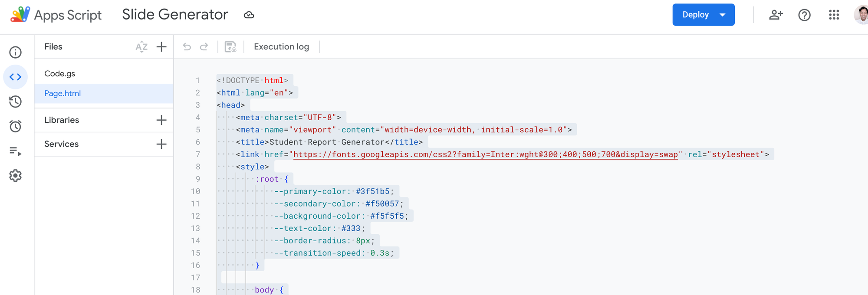Switch to the Editor code icon

(x=16, y=77)
